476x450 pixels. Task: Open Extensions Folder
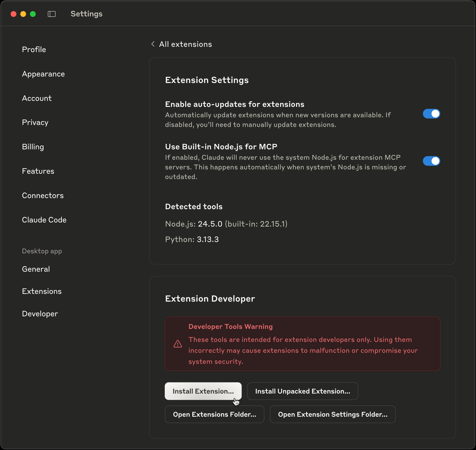pos(214,414)
